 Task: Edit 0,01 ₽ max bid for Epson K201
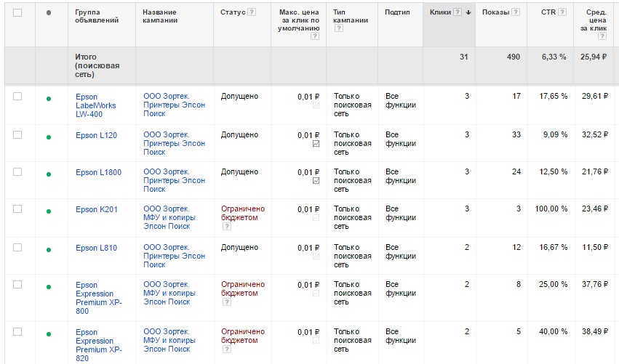click(308, 209)
